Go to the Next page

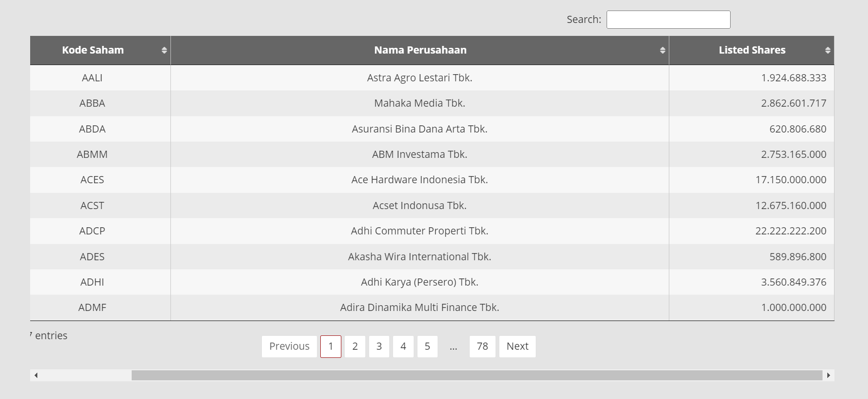pyautogui.click(x=518, y=346)
